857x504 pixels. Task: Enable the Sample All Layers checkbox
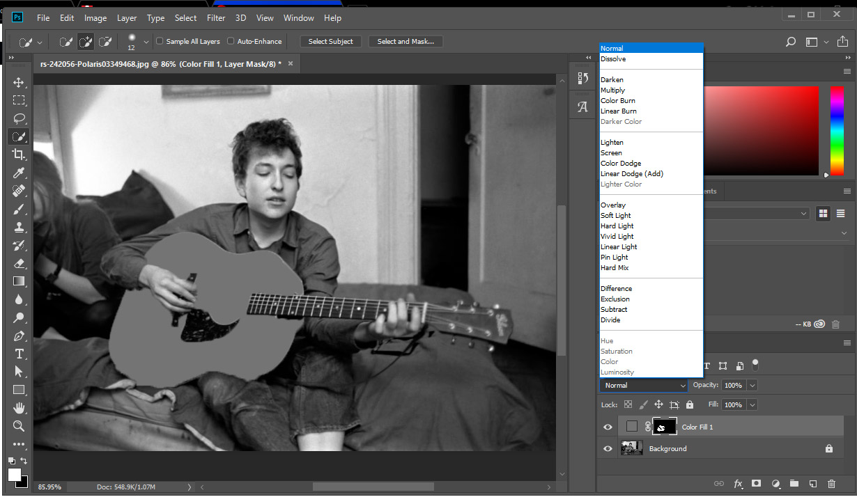(159, 41)
